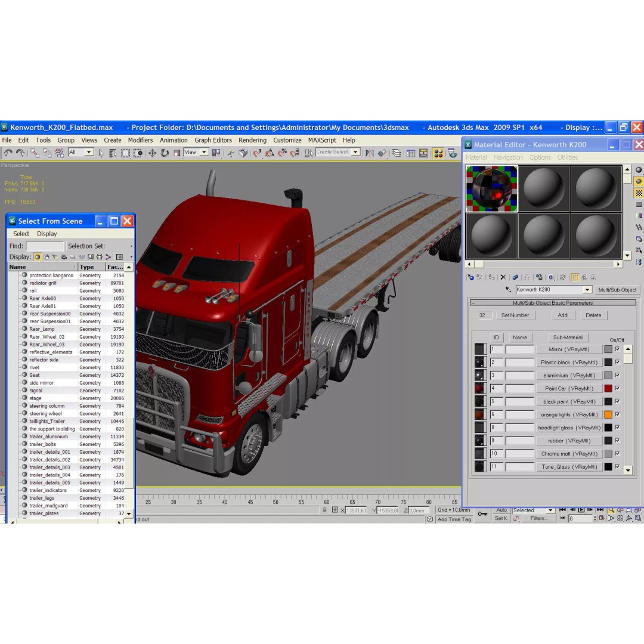Toggle Show End Result icon
The height and width of the screenshot is (644, 644).
pyautogui.click(x=575, y=278)
